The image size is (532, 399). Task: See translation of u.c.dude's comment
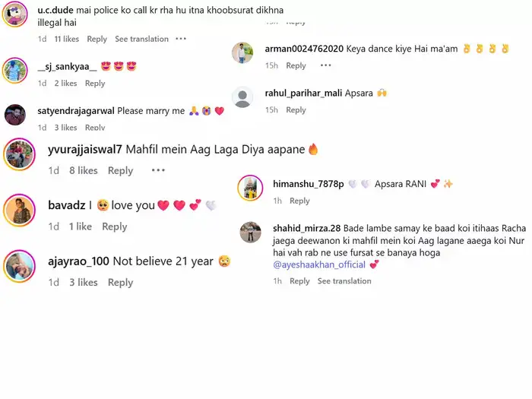tap(141, 39)
